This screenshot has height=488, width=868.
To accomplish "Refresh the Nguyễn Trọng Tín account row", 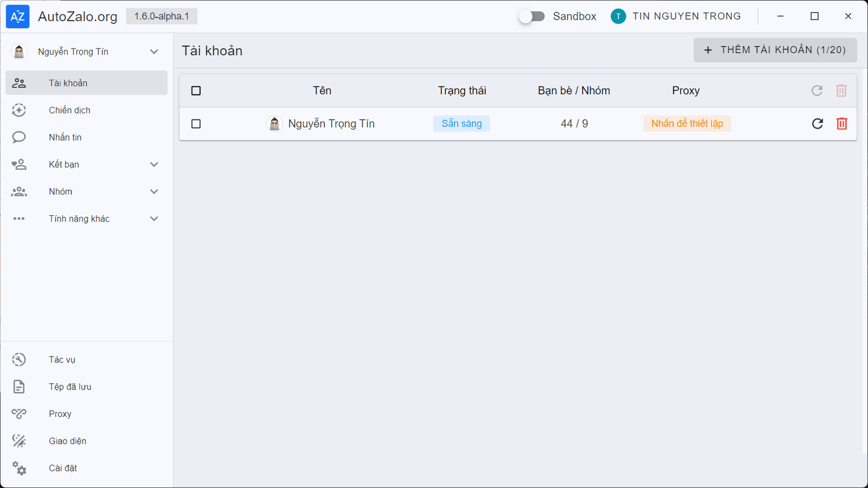I will tap(817, 124).
